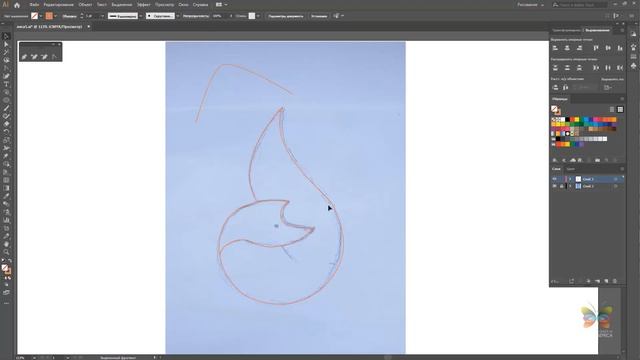The height and width of the screenshot is (360, 640).
Task: Swap fill and stroke in toolbar
Action: point(9,260)
